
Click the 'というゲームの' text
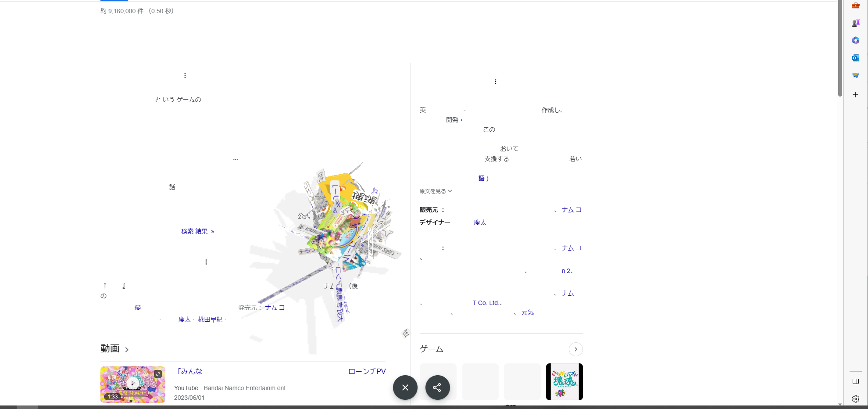(x=178, y=100)
